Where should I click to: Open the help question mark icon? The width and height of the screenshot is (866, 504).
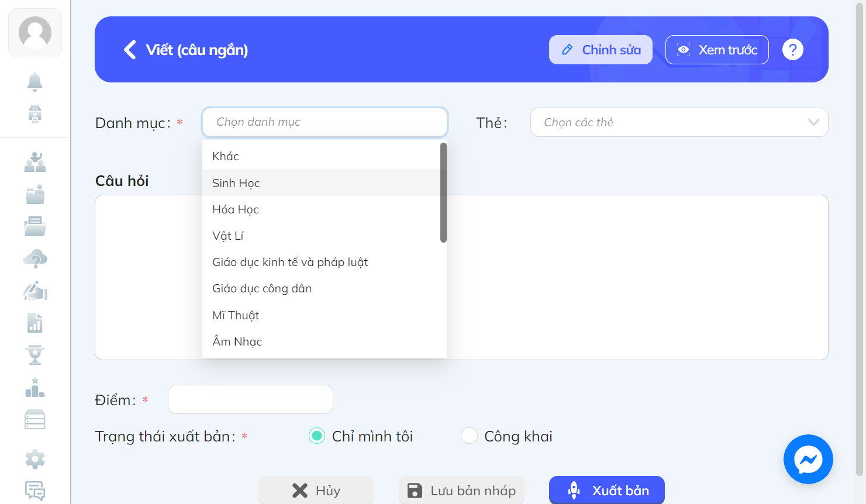coord(793,50)
